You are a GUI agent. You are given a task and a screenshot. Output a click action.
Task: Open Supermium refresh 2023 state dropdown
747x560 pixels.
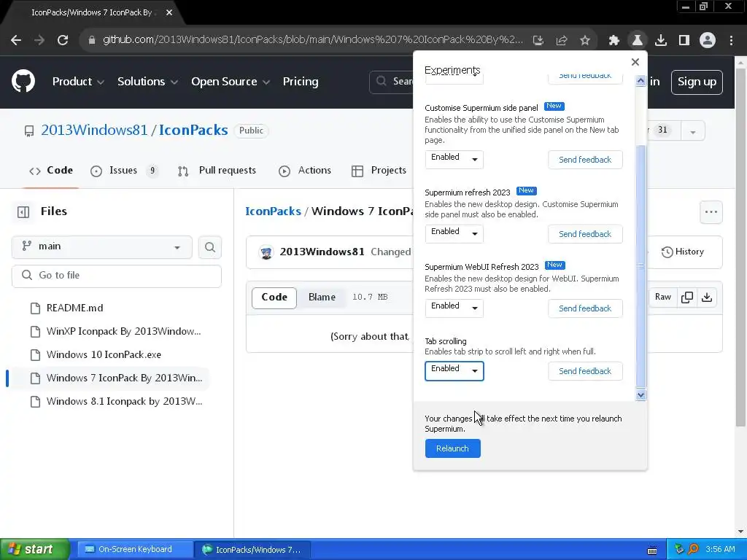454,233
